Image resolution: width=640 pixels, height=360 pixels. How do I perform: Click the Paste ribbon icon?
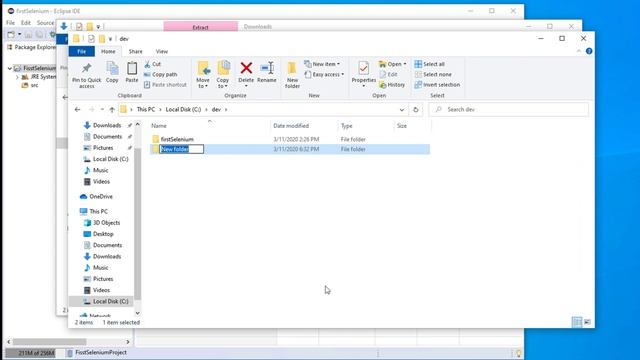(x=132, y=68)
